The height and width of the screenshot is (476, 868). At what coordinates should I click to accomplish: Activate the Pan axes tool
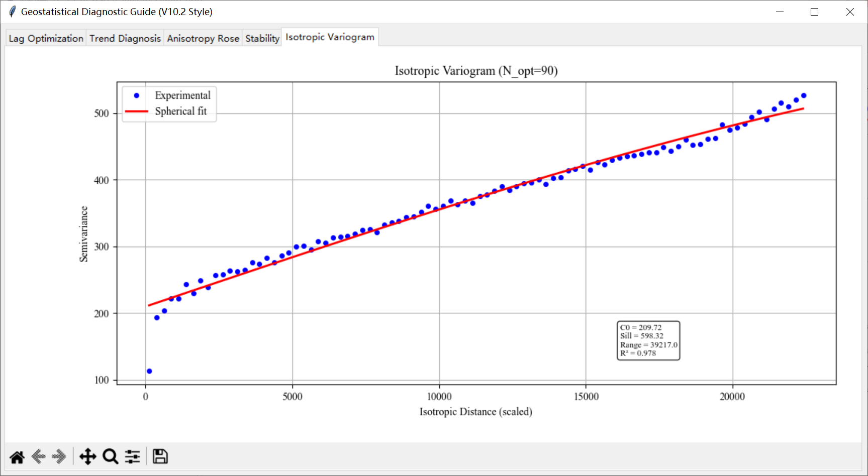[x=88, y=457]
